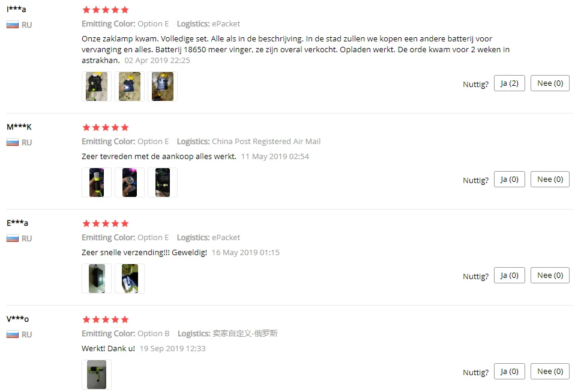Vote Ja on M***K's review
The image size is (578, 392).
[x=509, y=179]
